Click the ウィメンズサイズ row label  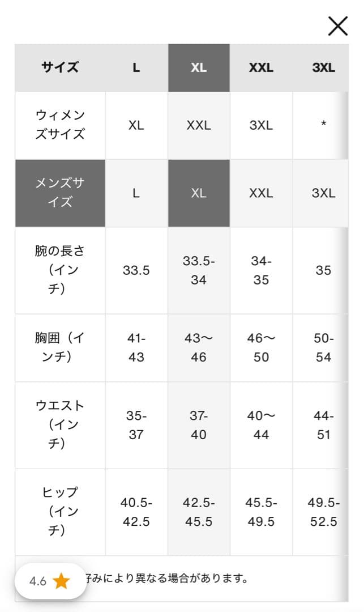coord(59,124)
